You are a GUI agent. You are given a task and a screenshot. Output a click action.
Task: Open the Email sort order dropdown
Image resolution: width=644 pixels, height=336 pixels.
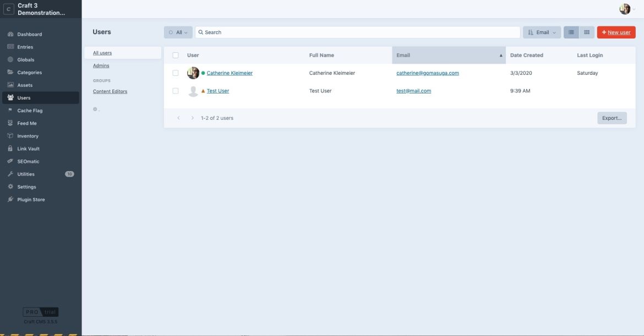541,31
